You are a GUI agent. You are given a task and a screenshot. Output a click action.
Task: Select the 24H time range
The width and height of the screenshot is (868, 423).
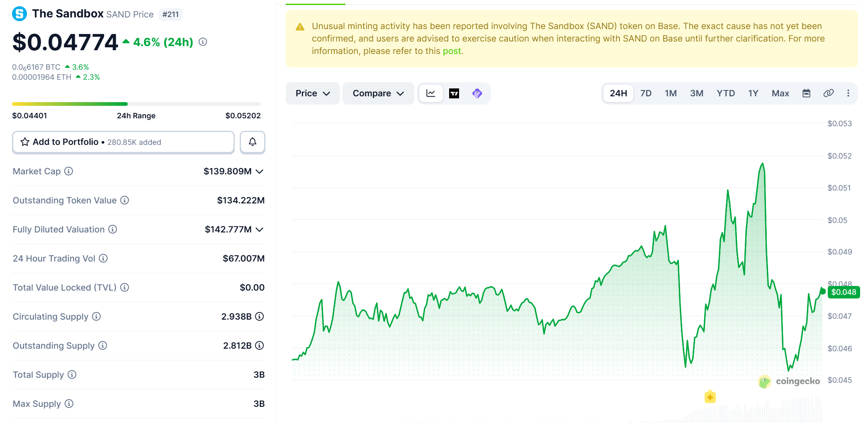click(x=618, y=93)
